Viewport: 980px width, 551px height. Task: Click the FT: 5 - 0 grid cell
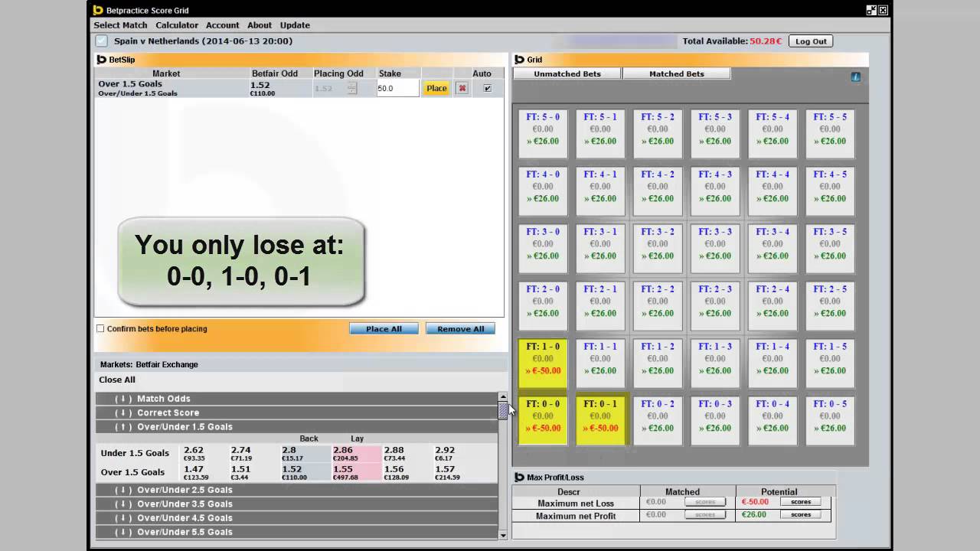tap(543, 134)
